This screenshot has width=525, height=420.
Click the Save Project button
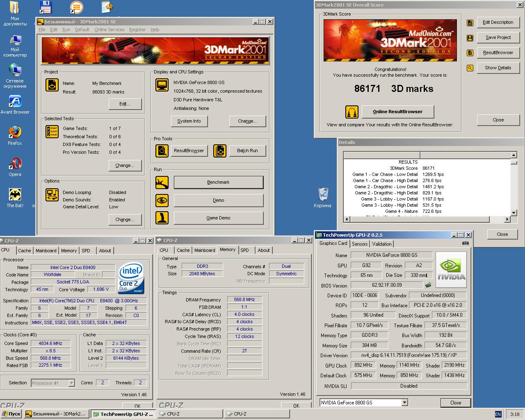click(498, 38)
